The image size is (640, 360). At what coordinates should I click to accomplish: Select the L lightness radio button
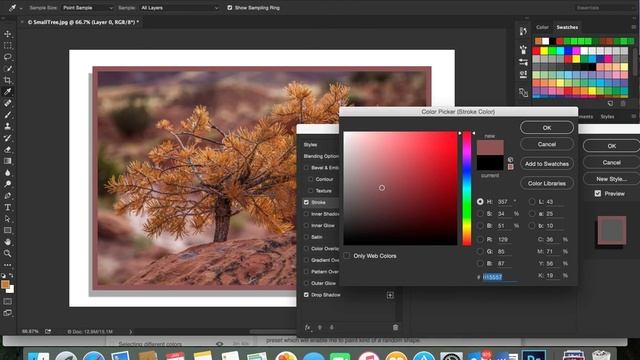(532, 202)
